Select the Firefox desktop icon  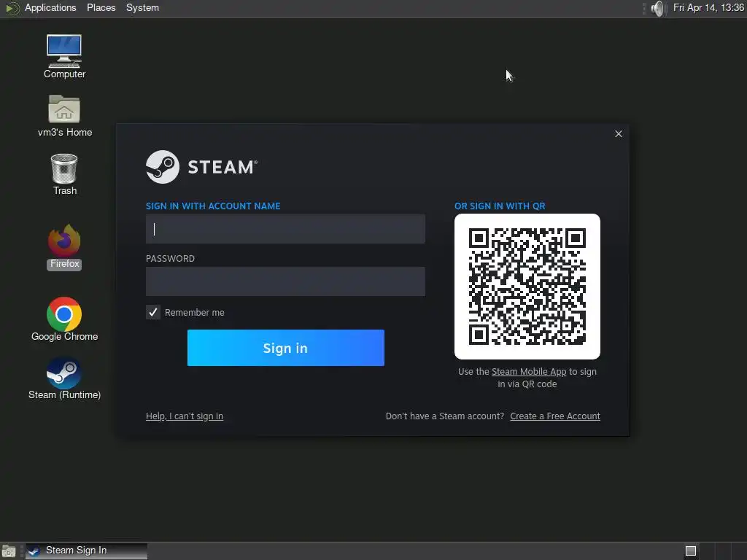(64, 247)
